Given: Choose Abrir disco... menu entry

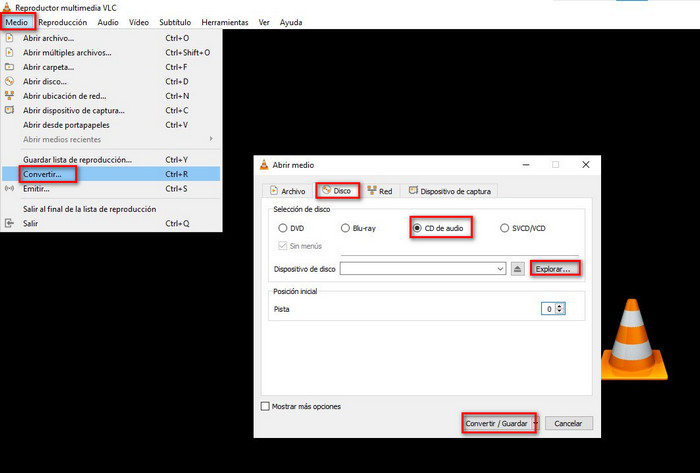Looking at the screenshot, I should coord(111,82).
